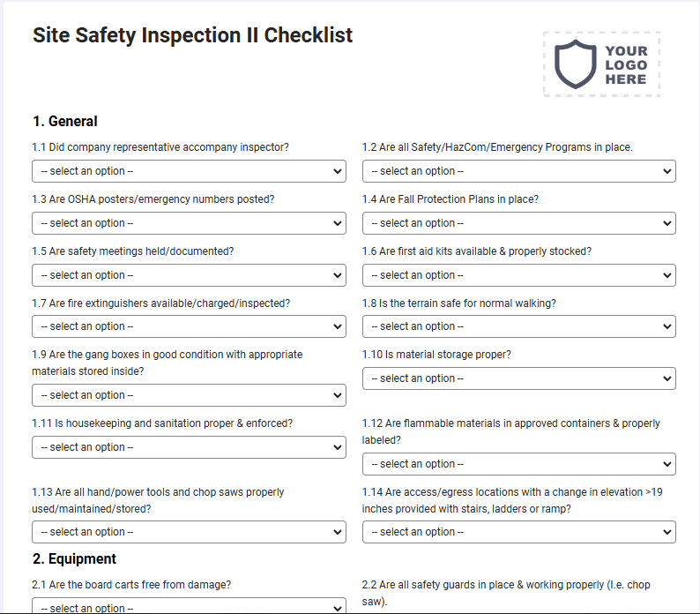This screenshot has width=700, height=614.
Task: Expand the 1.14 access/egress locations dropdown
Action: click(x=518, y=532)
